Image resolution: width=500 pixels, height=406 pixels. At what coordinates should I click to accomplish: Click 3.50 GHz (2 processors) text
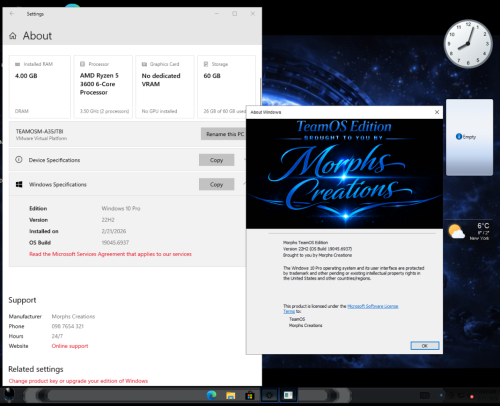[x=104, y=111]
